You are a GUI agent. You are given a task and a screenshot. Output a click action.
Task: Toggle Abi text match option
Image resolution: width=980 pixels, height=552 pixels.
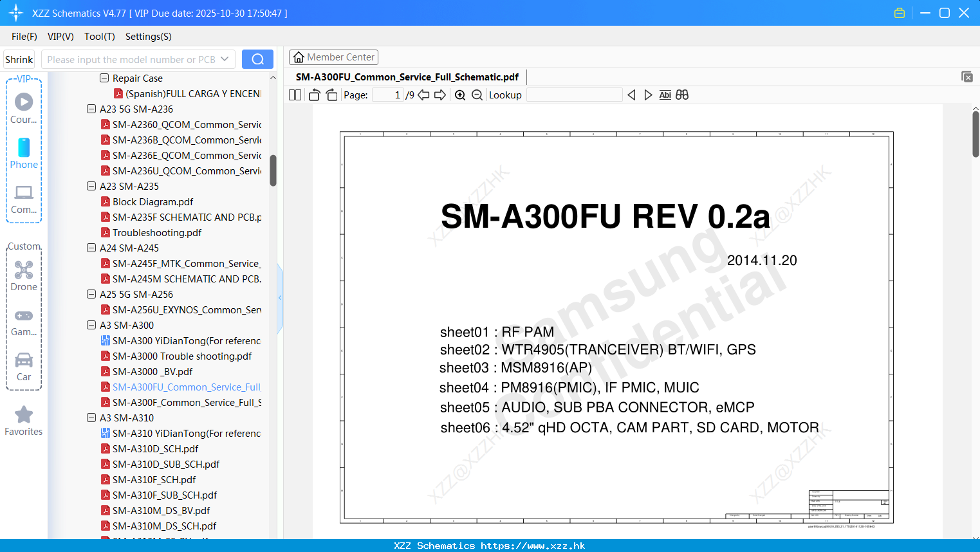[x=665, y=95]
